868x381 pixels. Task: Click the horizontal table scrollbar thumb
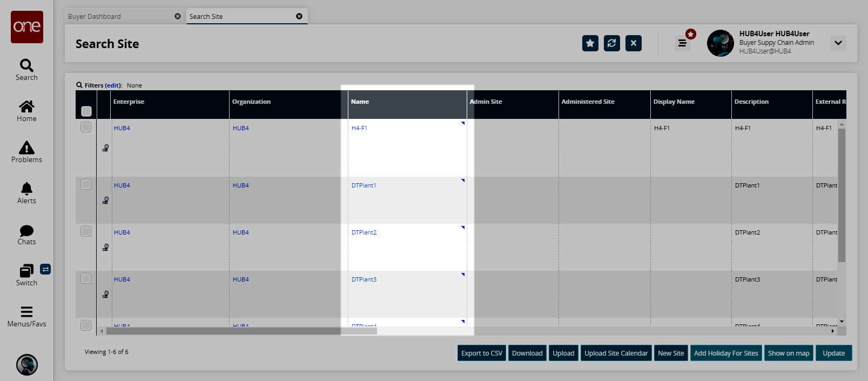[241, 331]
